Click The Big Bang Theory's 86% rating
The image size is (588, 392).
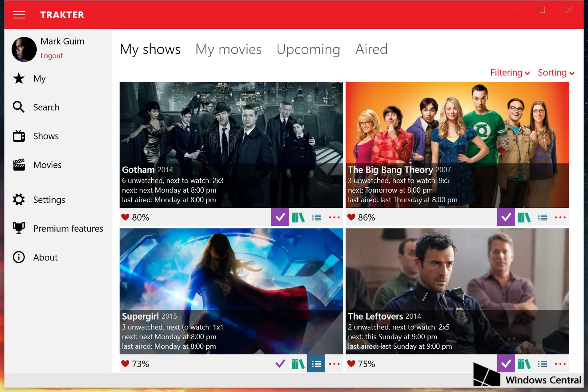coord(366,217)
